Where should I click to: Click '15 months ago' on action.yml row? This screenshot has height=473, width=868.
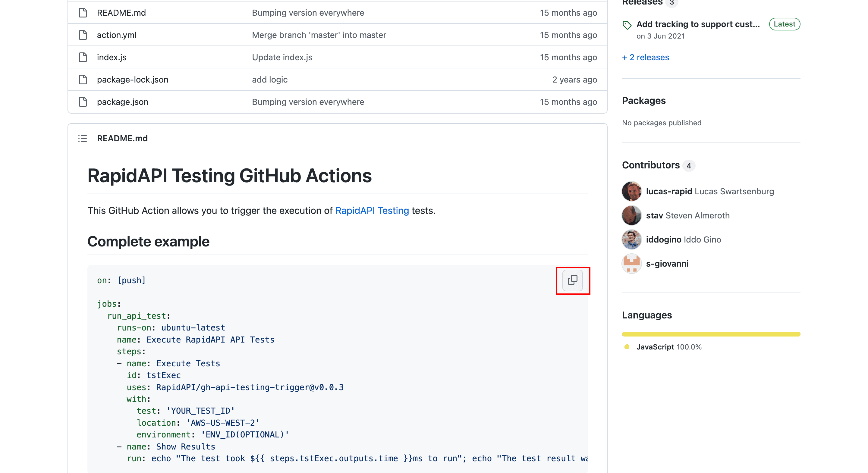point(568,35)
